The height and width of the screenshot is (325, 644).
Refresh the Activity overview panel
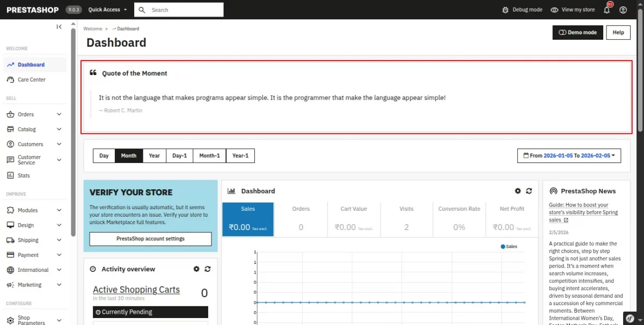click(x=208, y=269)
